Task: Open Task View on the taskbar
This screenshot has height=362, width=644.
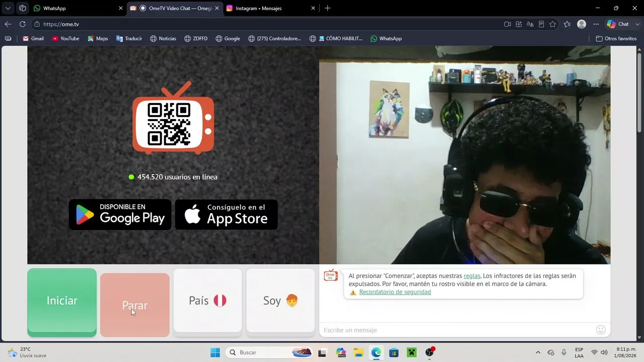Action: click(x=322, y=352)
